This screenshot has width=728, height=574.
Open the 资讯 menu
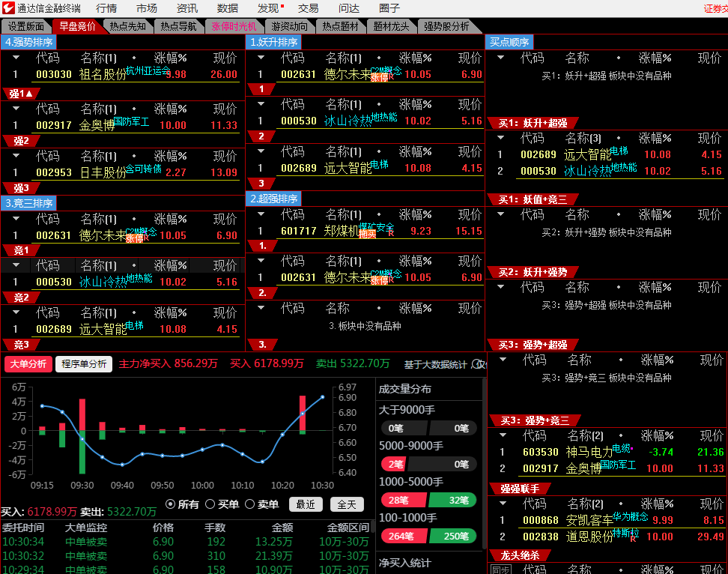[187, 8]
